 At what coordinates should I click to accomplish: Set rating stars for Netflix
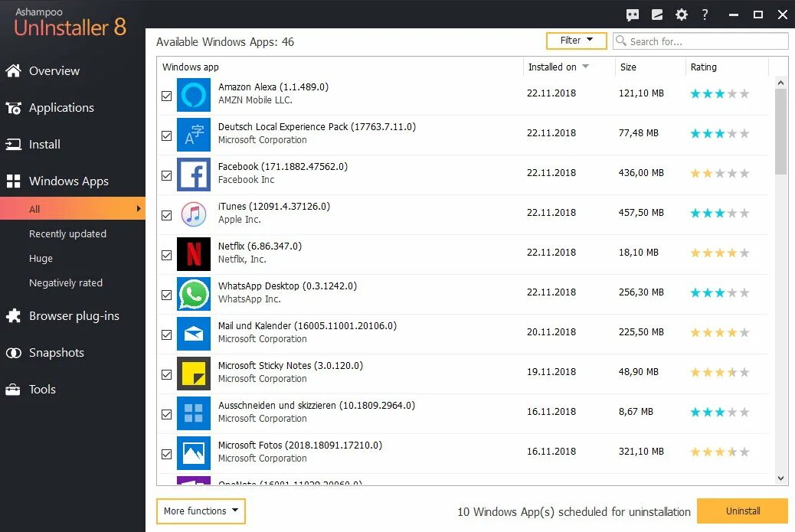[719, 253]
